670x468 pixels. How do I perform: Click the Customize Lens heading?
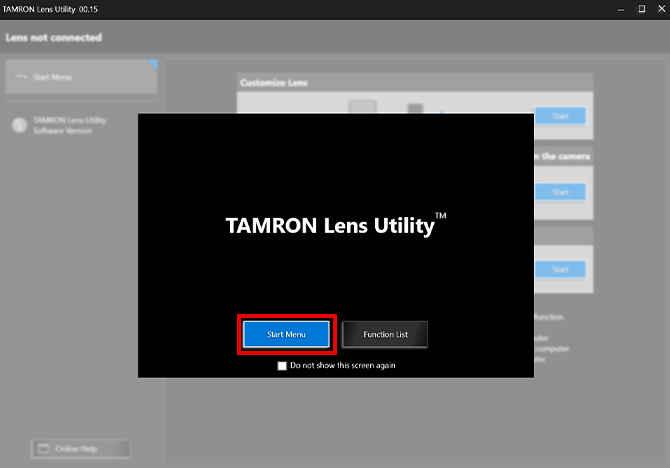(274, 82)
